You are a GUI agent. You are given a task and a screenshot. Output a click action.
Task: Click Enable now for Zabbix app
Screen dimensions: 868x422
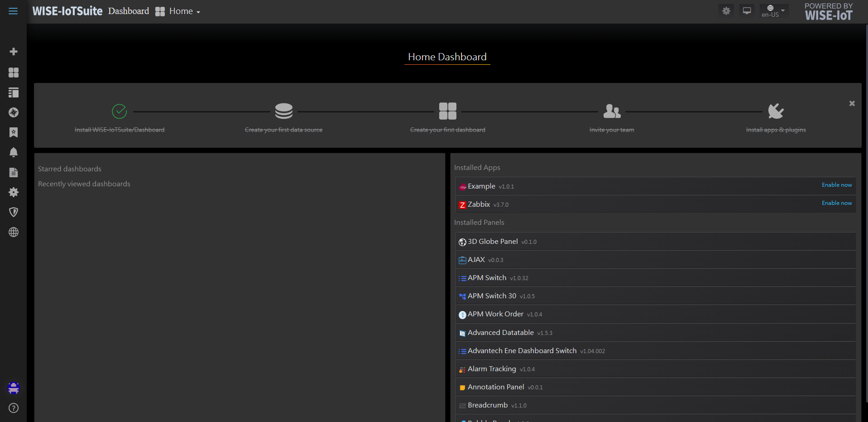click(x=836, y=203)
